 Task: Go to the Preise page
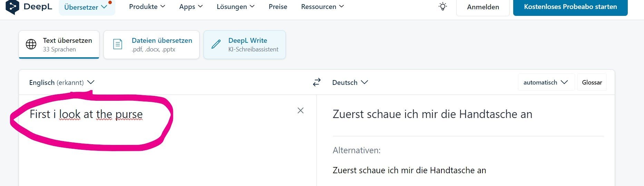click(x=278, y=7)
